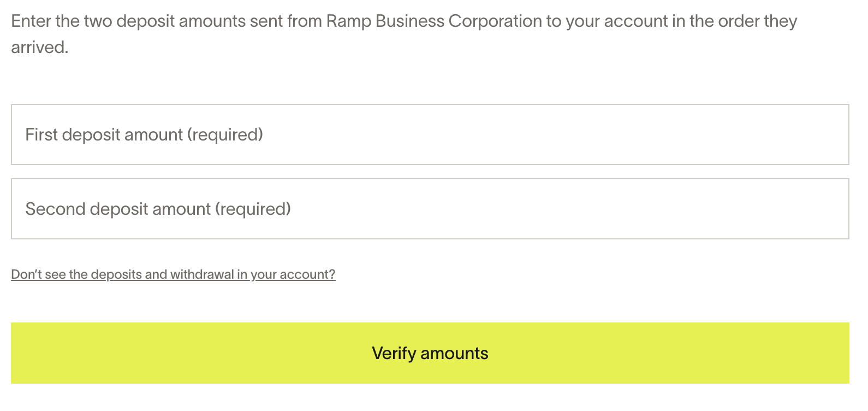
Task: Open the deposits and withdrawal help link
Action: (x=173, y=274)
